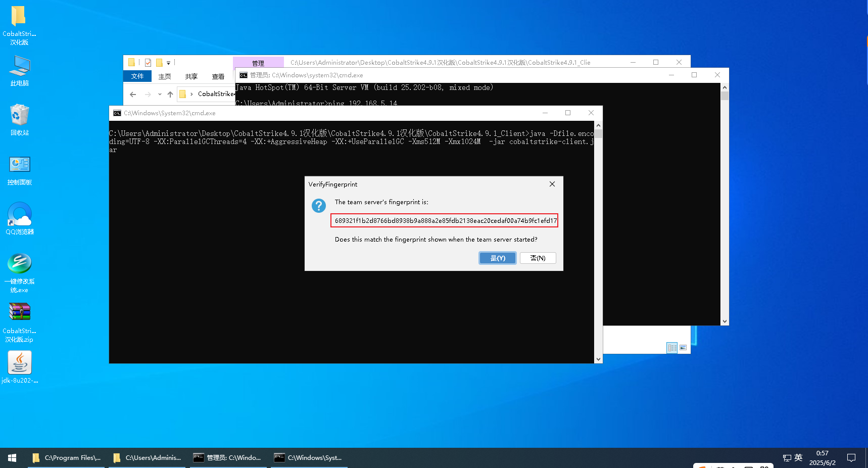This screenshot has height=468, width=868.
Task: Expand the breadcrumb chevron before CobaltStrike
Action: pyautogui.click(x=191, y=94)
